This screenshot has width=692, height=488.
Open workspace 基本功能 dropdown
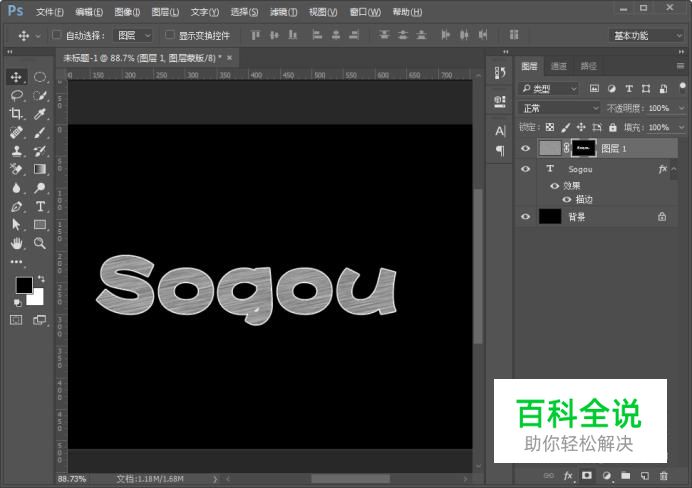(x=647, y=36)
